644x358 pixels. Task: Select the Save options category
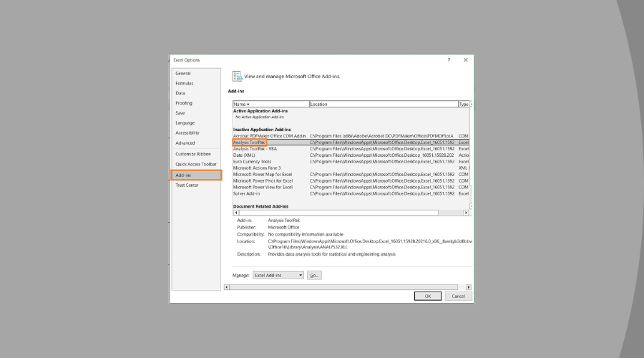196,112
